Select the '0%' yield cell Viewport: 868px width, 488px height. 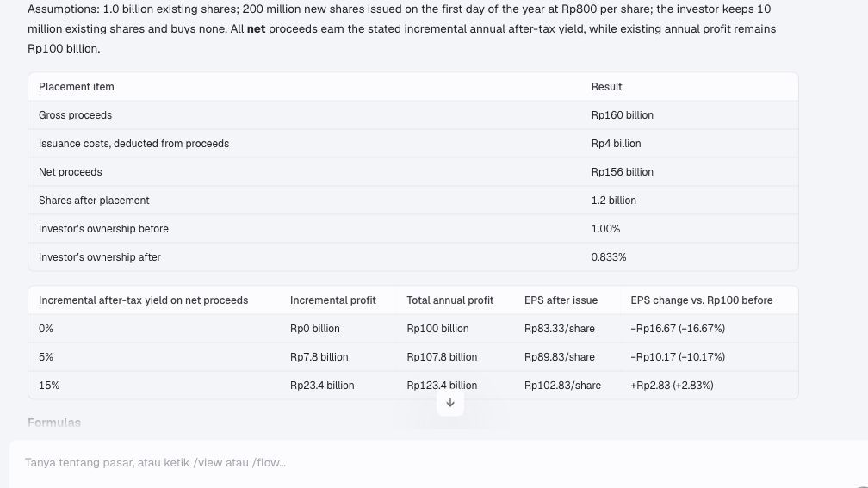[x=46, y=329]
